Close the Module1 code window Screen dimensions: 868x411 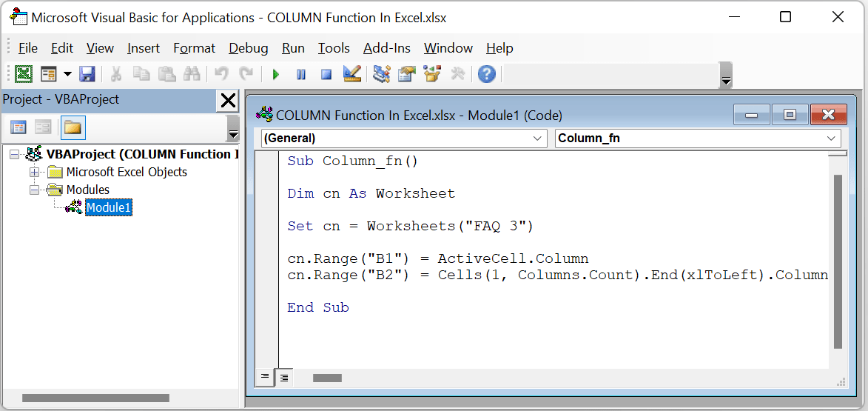829,115
